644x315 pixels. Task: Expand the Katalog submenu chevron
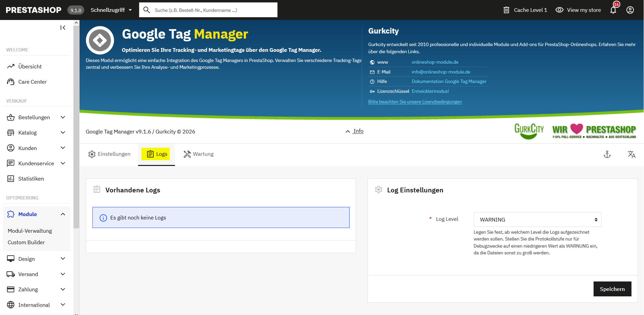[x=63, y=132]
